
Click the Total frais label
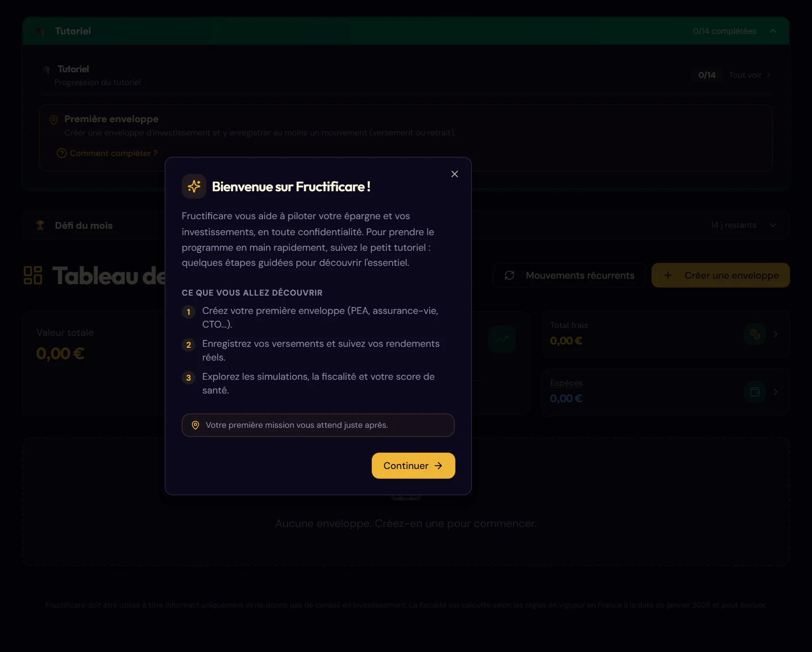pos(569,325)
